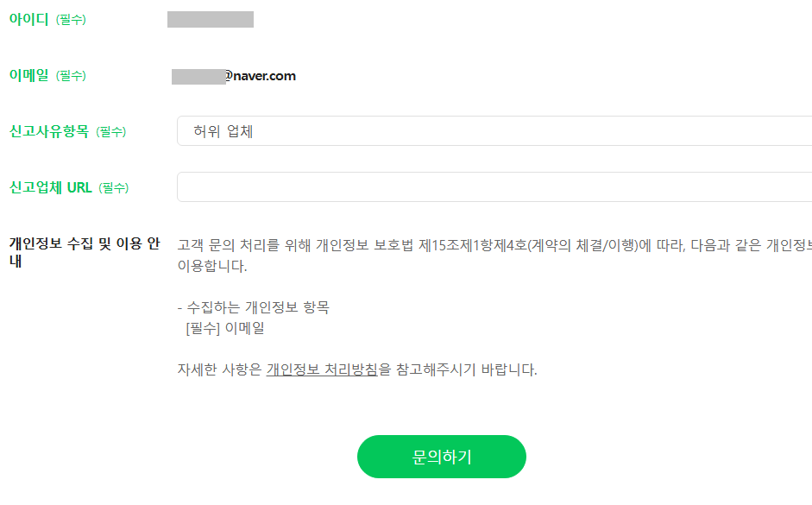Expand the 신고사유항목 dropdown showing 허위 업체
The height and width of the screenshot is (505, 812).
[x=494, y=131]
